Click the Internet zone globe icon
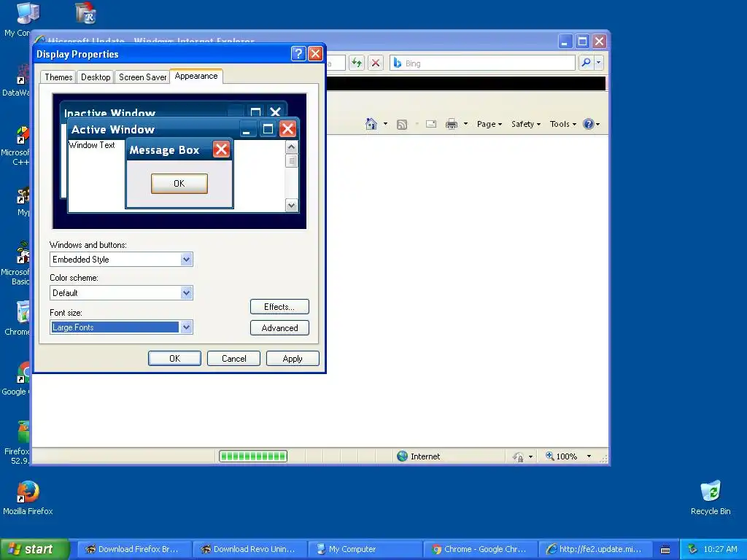This screenshot has width=747, height=560. coord(402,456)
